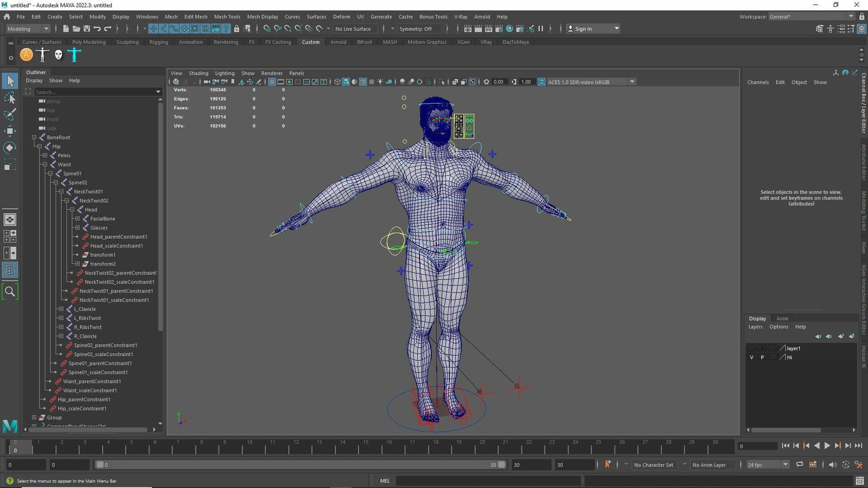The height and width of the screenshot is (488, 868).
Task: Switch to the Rigging shelf tab
Action: point(159,42)
